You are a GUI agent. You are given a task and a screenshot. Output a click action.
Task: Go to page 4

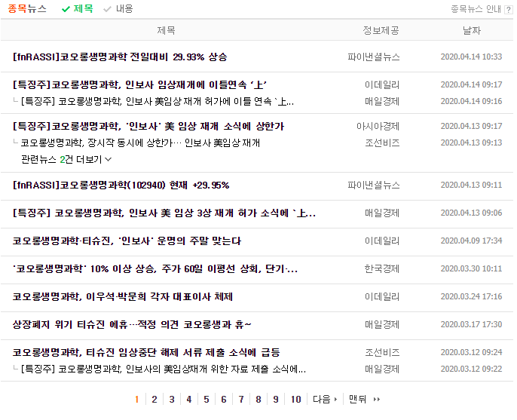[189, 400]
